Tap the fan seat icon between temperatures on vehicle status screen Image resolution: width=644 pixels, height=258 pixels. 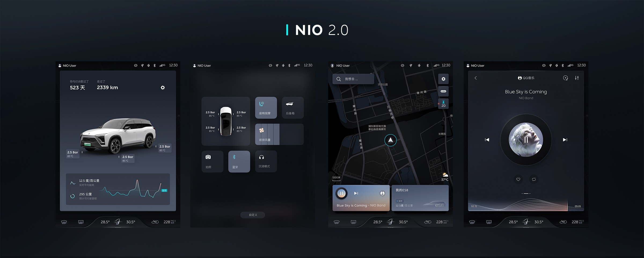coord(118,222)
